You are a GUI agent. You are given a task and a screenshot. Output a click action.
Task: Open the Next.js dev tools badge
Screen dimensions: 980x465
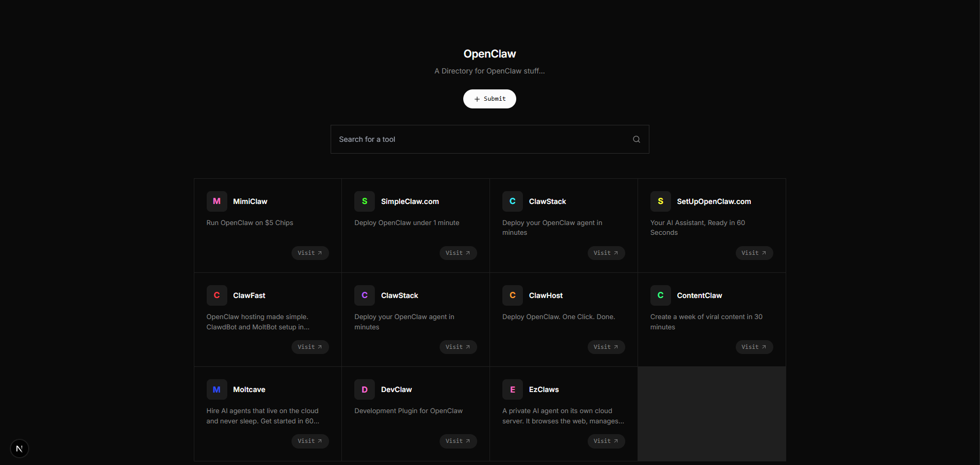[x=20, y=449]
